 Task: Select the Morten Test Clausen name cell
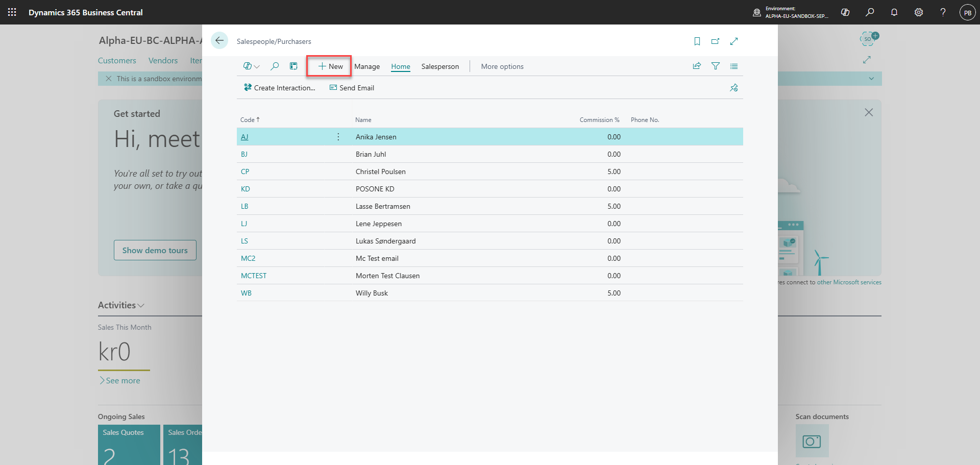click(x=388, y=276)
